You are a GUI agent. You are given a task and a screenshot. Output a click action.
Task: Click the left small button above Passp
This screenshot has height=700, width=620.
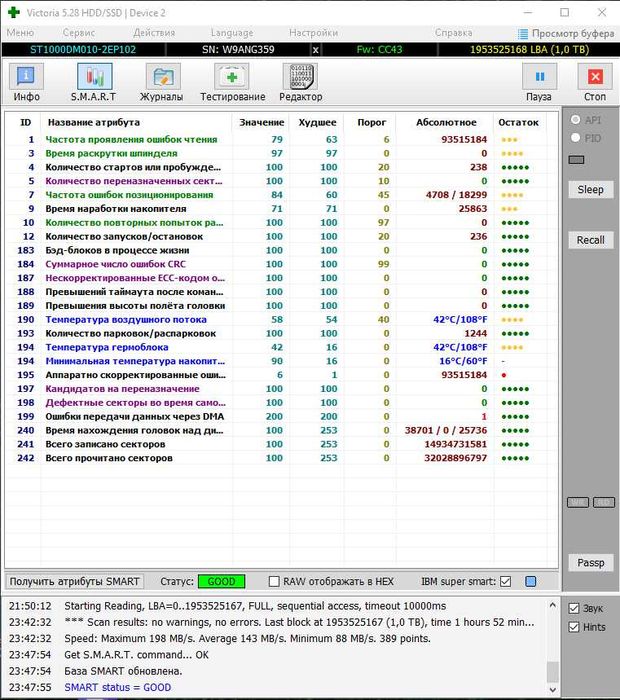click(578, 503)
